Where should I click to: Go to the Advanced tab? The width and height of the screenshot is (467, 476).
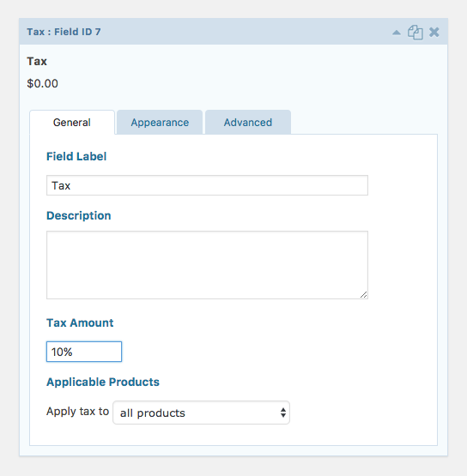coord(248,123)
